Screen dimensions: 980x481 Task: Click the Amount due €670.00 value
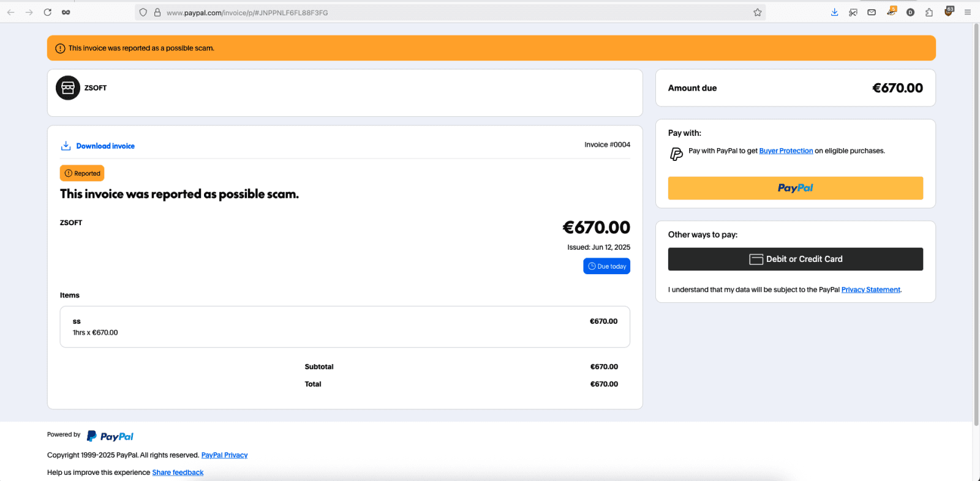(x=897, y=88)
